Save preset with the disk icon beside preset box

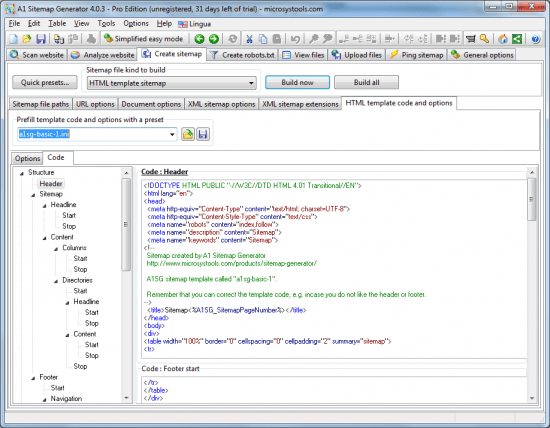tap(203, 134)
